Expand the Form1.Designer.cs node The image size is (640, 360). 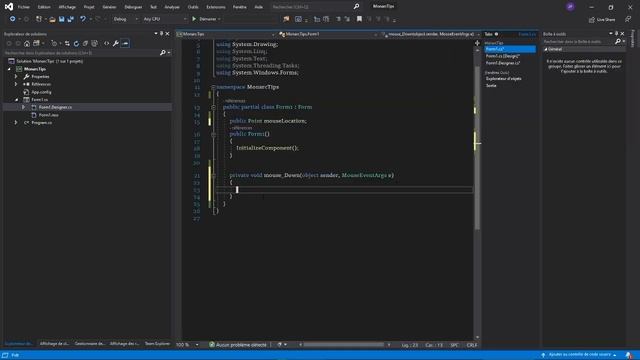pos(24,107)
